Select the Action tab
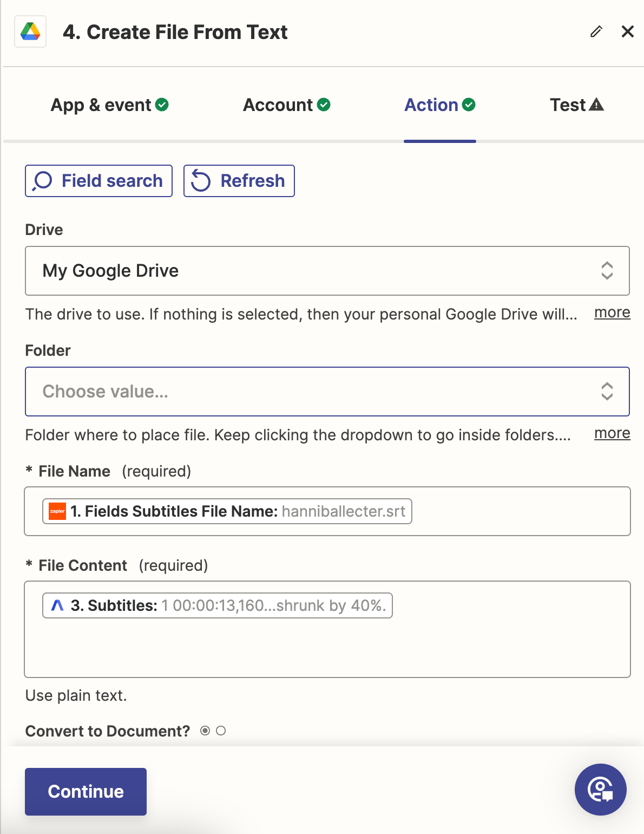The height and width of the screenshot is (834, 644). [x=440, y=105]
